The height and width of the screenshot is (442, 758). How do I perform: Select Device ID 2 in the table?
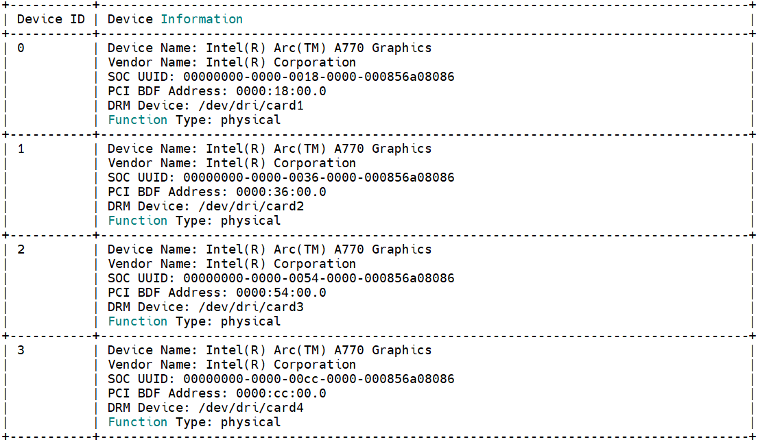[21, 250]
